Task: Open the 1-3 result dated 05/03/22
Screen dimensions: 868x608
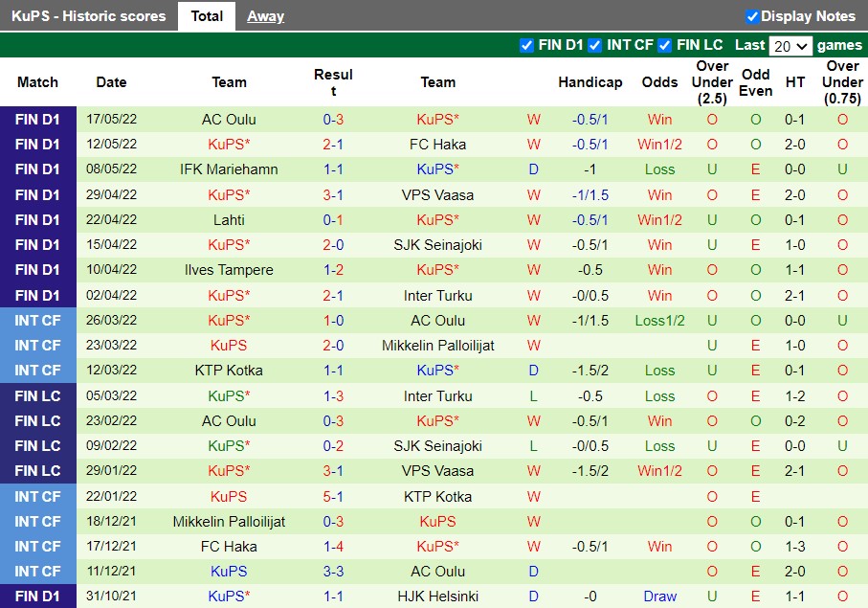Action: pyautogui.click(x=333, y=396)
